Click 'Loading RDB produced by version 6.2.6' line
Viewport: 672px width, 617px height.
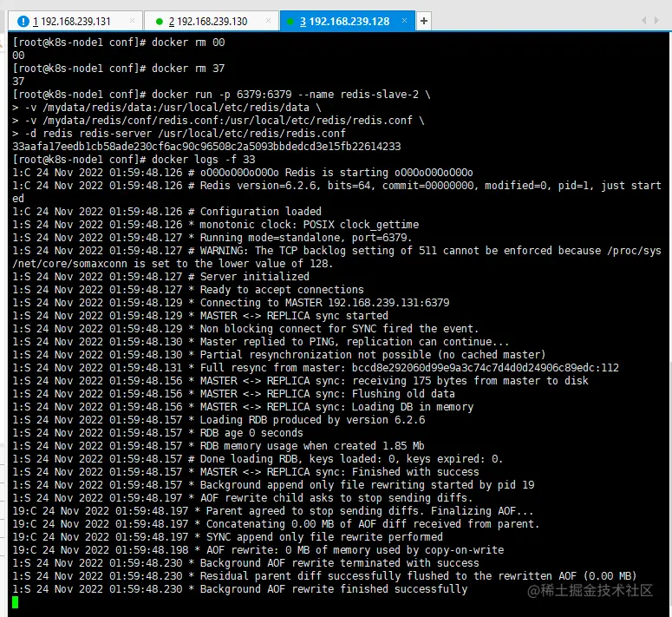pos(219,420)
